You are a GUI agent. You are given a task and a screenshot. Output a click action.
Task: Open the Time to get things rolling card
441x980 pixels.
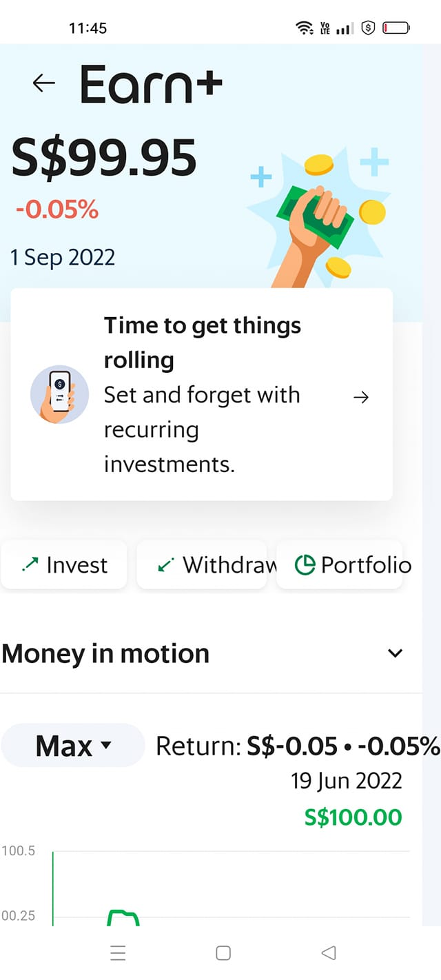[201, 394]
